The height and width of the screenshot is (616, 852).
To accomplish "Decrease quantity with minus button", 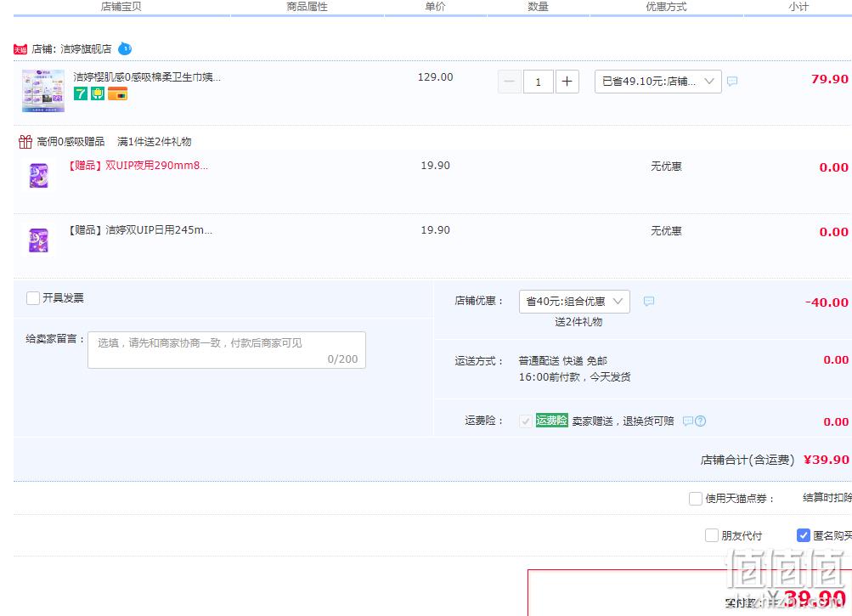I will pyautogui.click(x=510, y=82).
